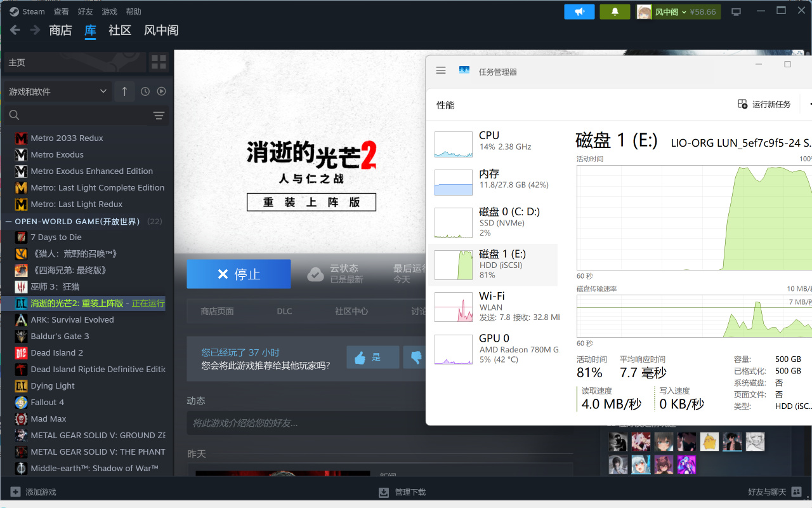Screen dimensions: 812x508
Task: Open the 库 library tab
Action: click(x=91, y=30)
